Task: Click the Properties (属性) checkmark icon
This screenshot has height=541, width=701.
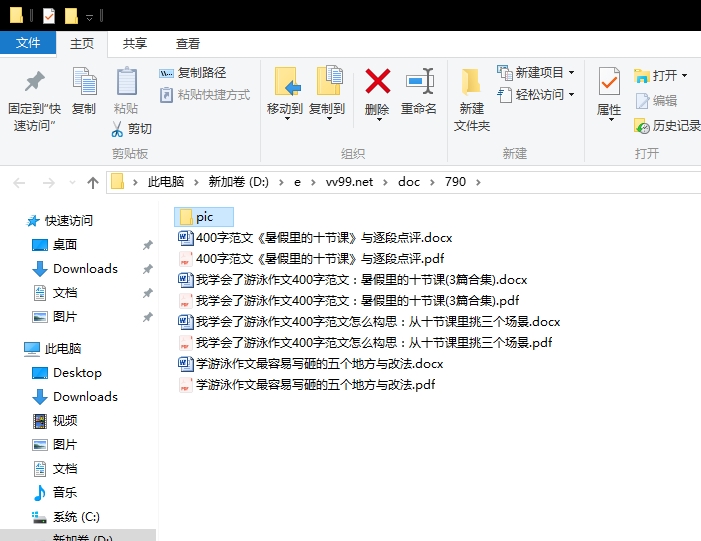Action: pyautogui.click(x=609, y=81)
